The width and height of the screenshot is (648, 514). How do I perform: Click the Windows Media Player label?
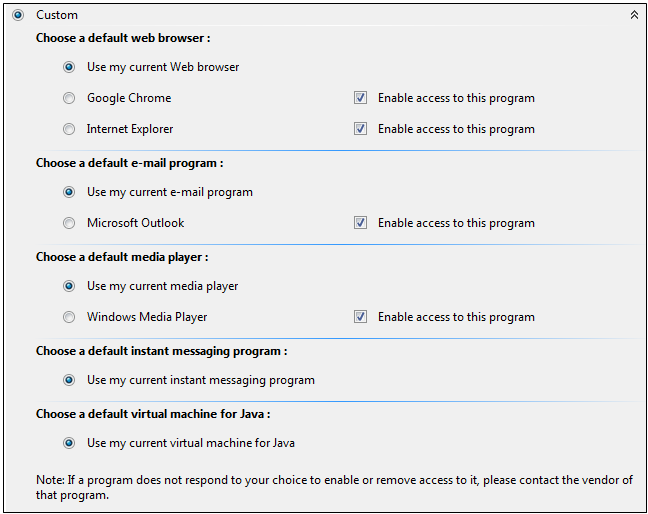147,317
